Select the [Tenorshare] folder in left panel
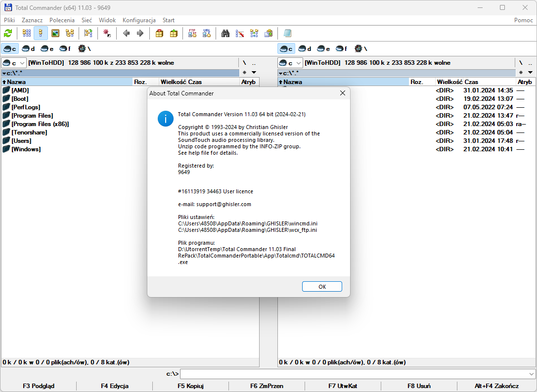537x392 pixels. 29,132
